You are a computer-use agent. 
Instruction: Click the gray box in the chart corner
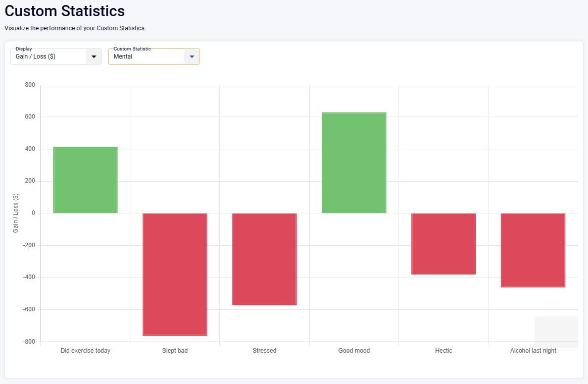[x=556, y=332]
